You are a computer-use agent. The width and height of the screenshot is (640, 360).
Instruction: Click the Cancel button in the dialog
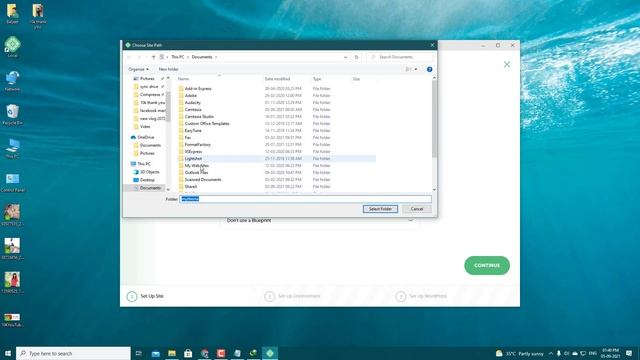(417, 209)
